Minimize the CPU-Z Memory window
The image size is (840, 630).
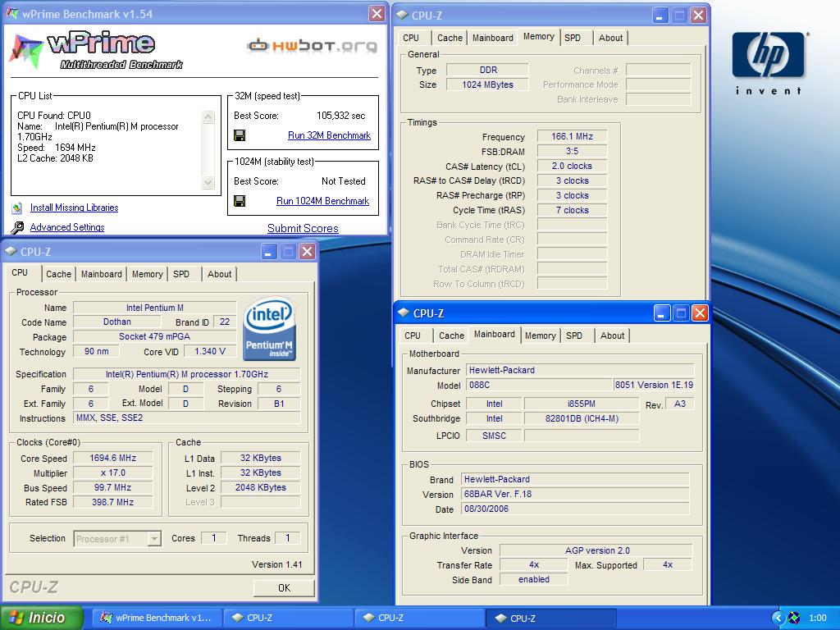pos(660,15)
